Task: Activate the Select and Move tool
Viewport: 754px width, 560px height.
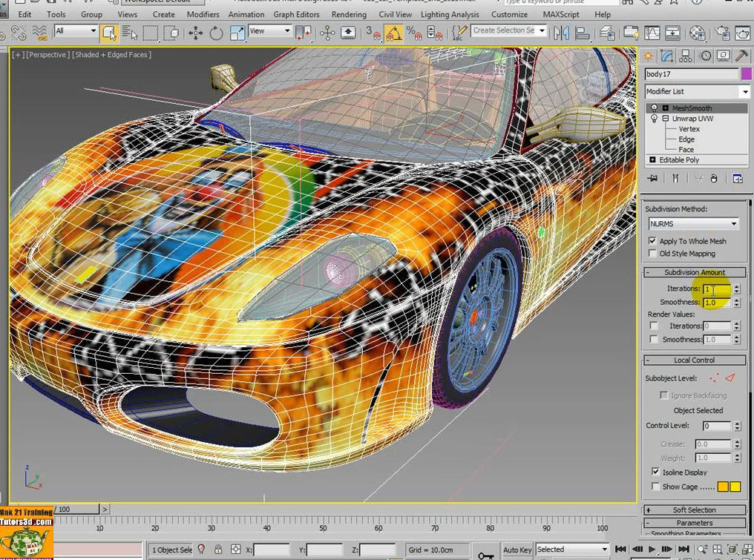Action: pyautogui.click(x=195, y=33)
